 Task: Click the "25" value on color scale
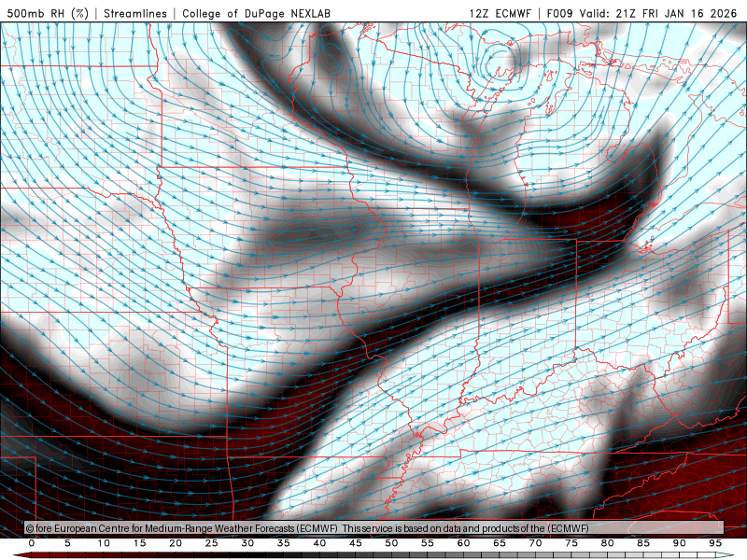tap(212, 543)
